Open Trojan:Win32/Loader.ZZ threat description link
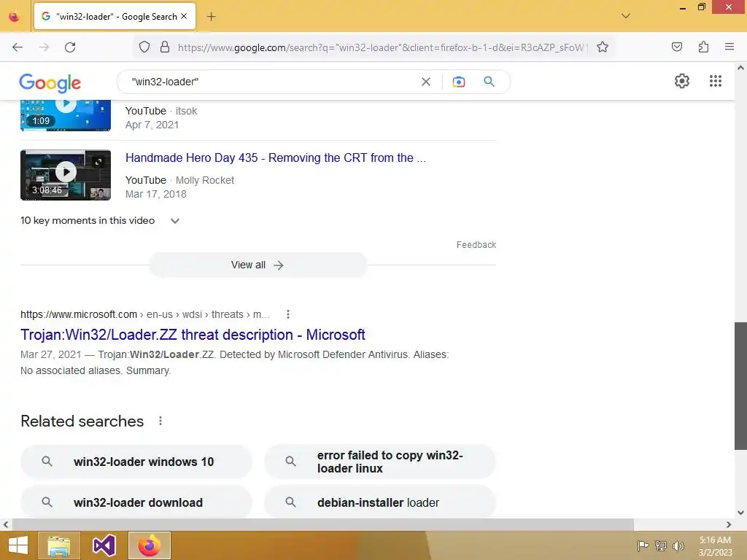Viewport: 747px width, 560px height. [193, 335]
